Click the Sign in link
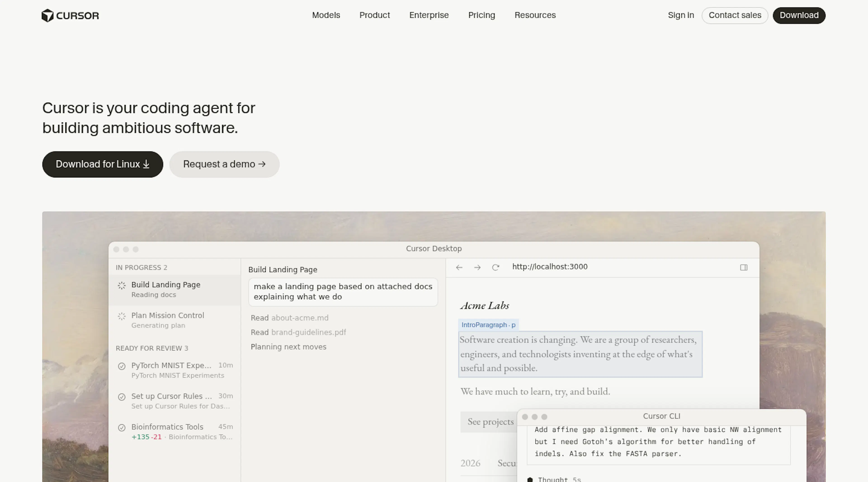Viewport: 868px width, 482px height. coord(681,15)
